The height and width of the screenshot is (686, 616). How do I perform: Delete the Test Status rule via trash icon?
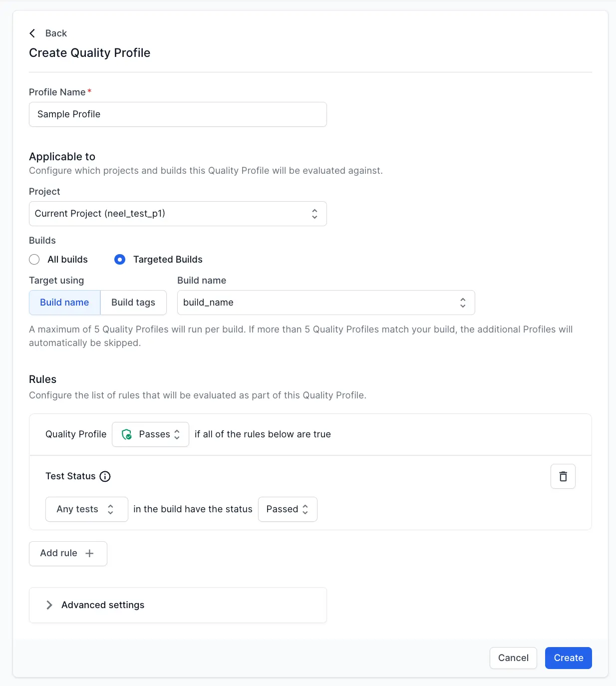563,476
